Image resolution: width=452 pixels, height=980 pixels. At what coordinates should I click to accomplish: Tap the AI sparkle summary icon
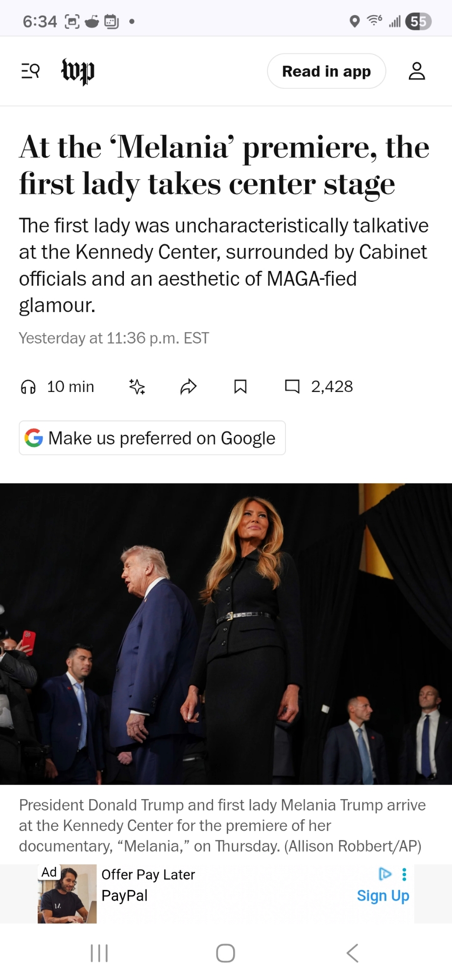[137, 387]
